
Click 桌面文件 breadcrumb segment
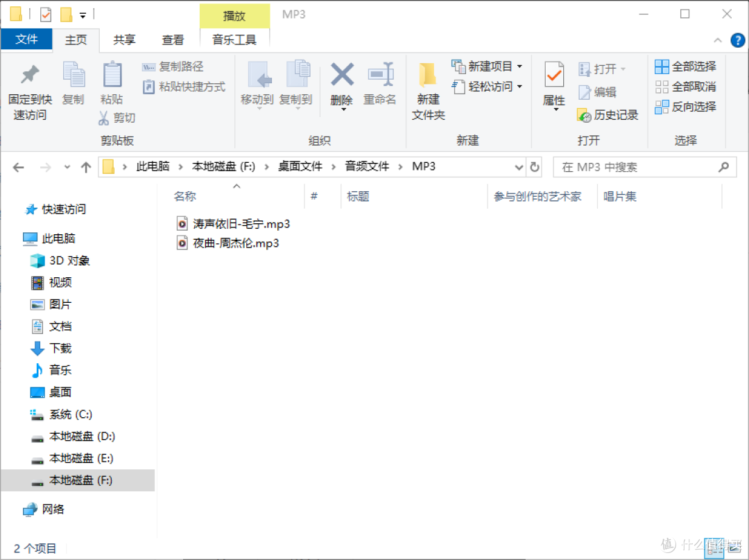(x=300, y=166)
